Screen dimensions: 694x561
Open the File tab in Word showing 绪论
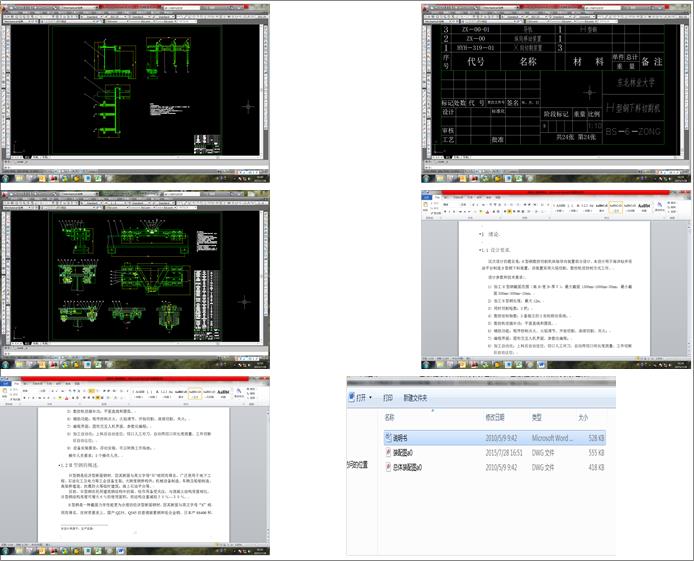pos(426,197)
